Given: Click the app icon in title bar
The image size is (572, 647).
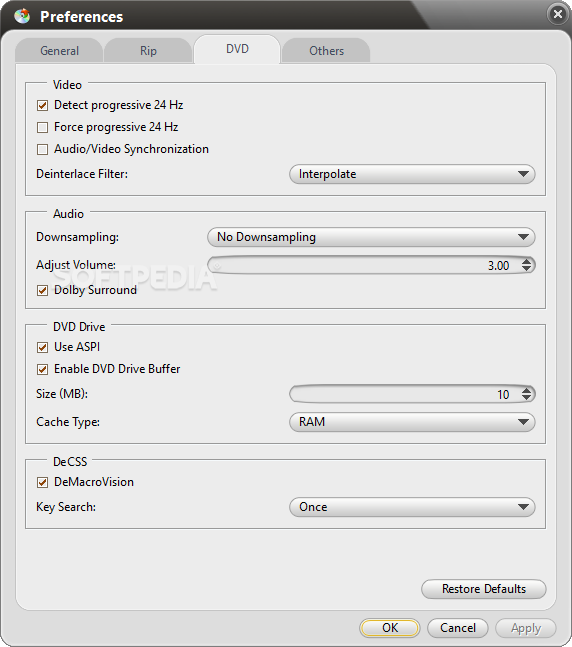Looking at the screenshot, I should (x=22, y=16).
